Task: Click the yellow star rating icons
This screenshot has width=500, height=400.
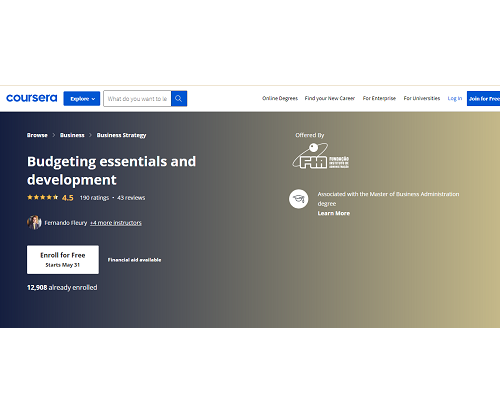Action: coord(43,197)
